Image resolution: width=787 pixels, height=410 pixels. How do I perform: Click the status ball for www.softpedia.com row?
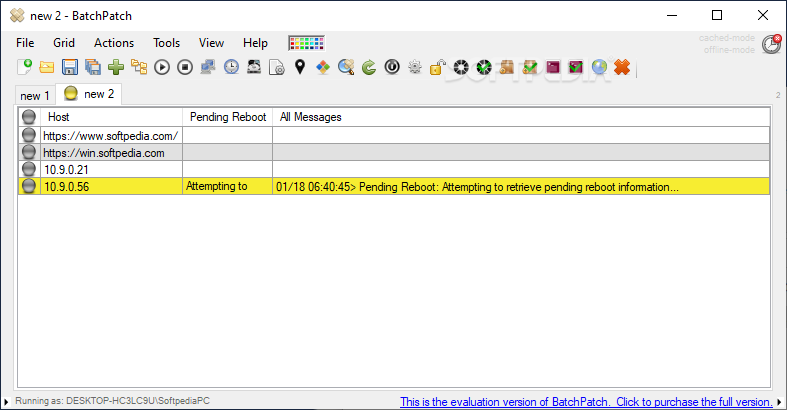(29, 134)
